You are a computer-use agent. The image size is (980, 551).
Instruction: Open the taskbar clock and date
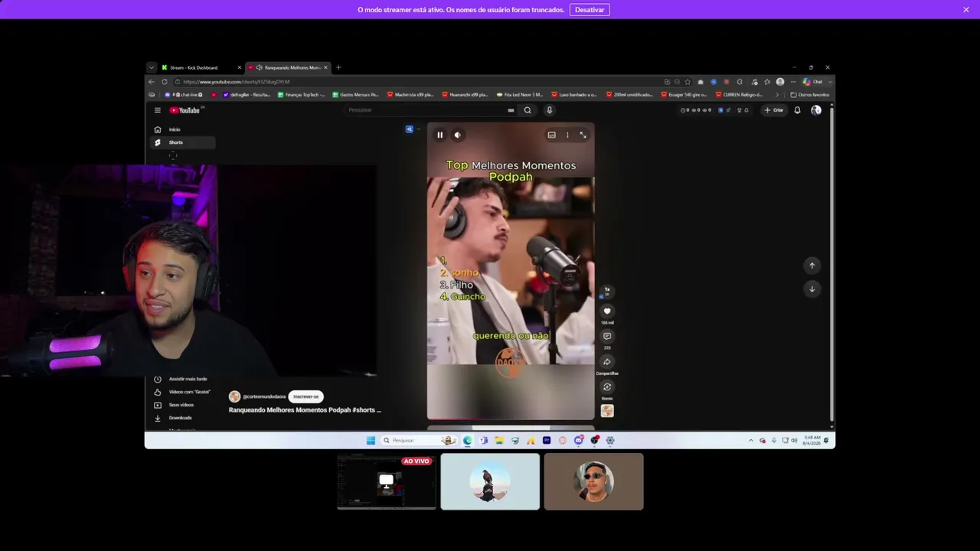(812, 440)
